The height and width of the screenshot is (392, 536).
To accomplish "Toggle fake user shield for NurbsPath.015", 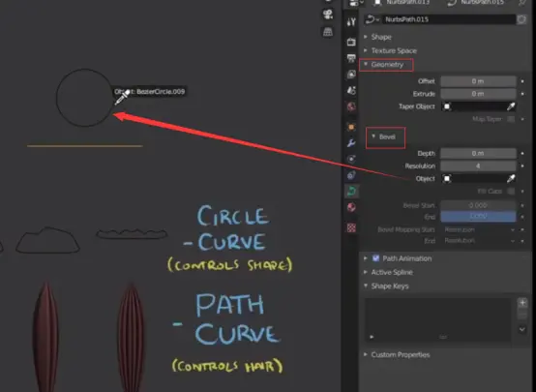I will pyautogui.click(x=521, y=19).
